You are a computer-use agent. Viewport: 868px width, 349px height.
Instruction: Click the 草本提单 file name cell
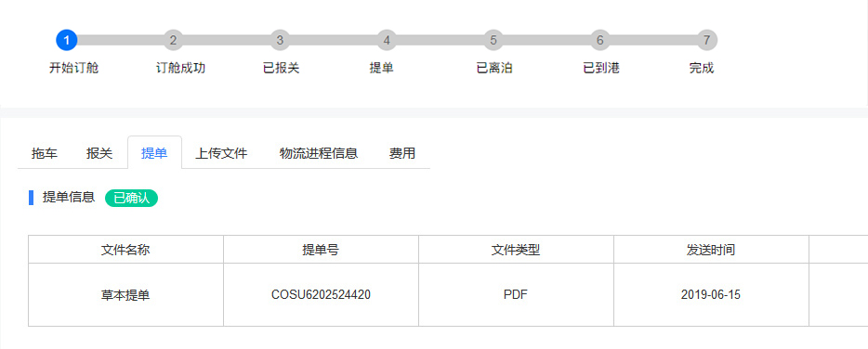[x=125, y=295]
